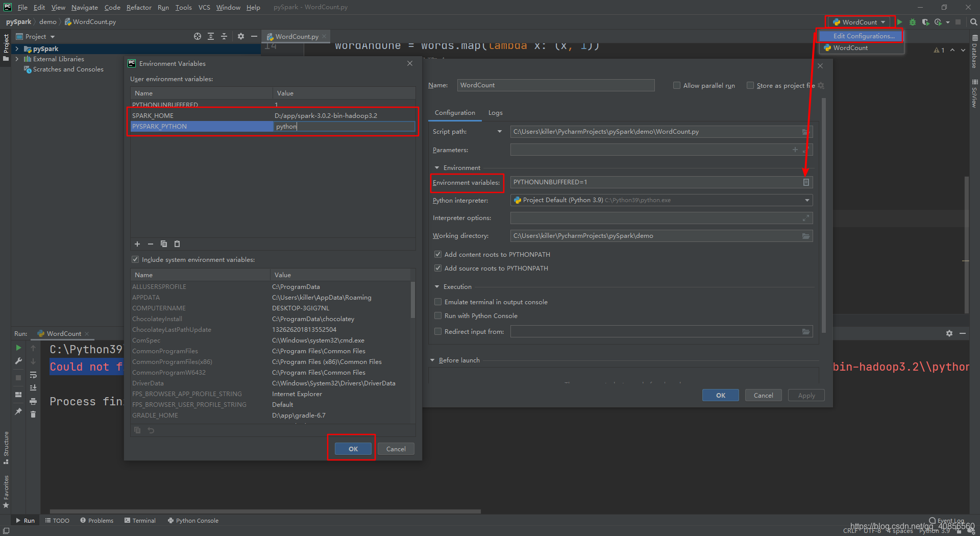Click Cancel in run configuration dialog
This screenshot has width=980, height=536.
(x=764, y=395)
